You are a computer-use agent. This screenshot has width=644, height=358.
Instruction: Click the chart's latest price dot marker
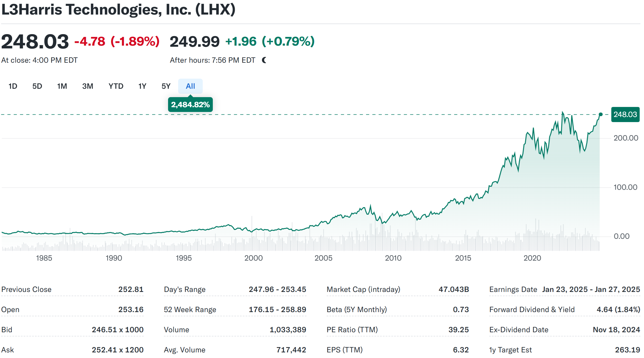(601, 114)
